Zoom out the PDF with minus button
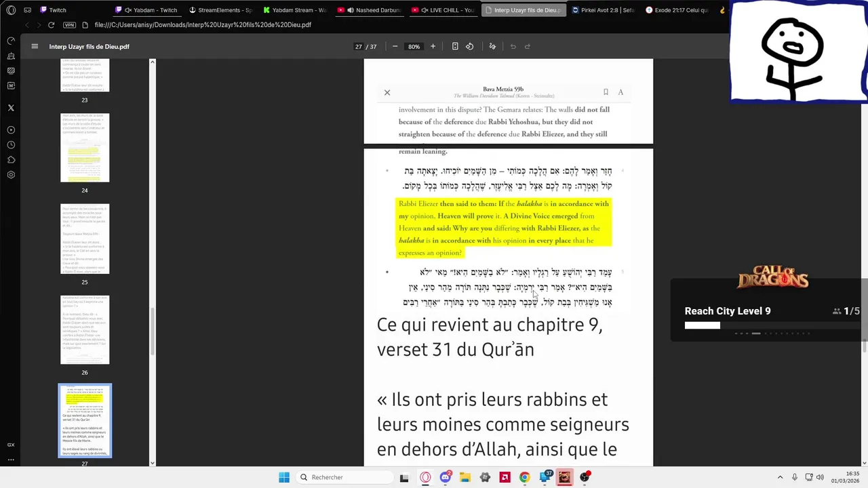The width and height of the screenshot is (868, 488). point(395,46)
